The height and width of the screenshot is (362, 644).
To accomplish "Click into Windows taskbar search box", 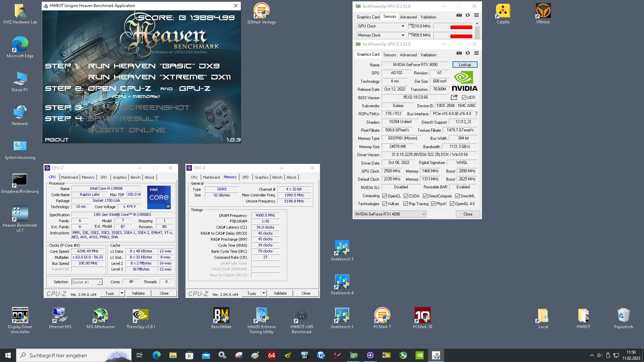I will (x=74, y=355).
